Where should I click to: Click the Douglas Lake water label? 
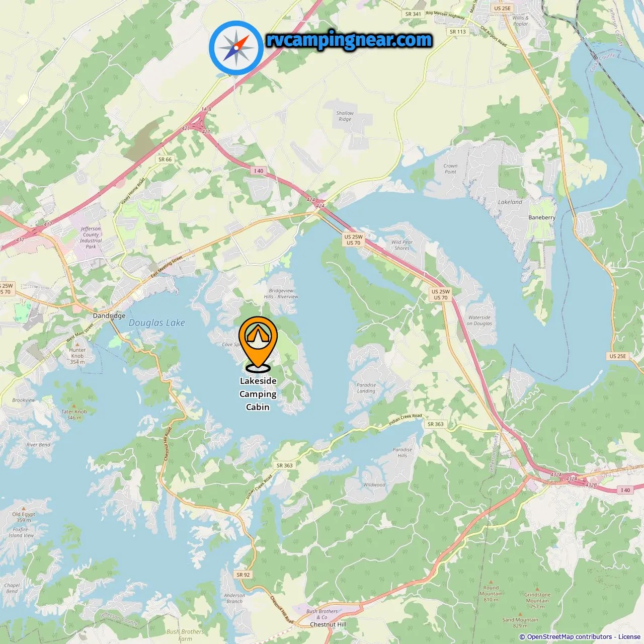157,323
